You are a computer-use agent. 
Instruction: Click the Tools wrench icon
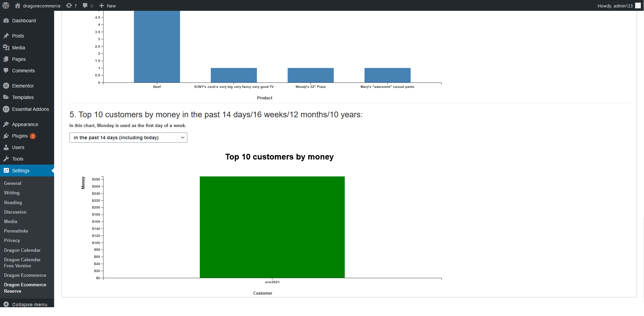[6, 159]
